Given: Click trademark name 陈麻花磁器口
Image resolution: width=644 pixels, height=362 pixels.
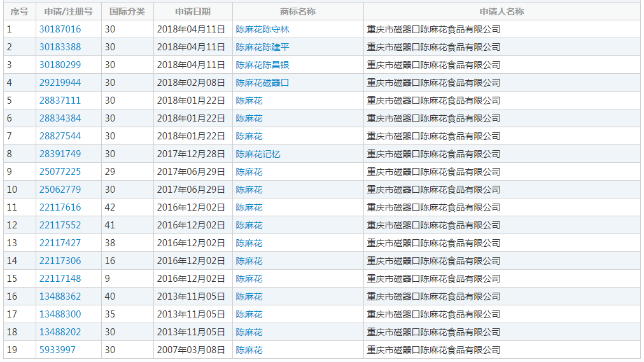Looking at the screenshot, I should [x=262, y=83].
